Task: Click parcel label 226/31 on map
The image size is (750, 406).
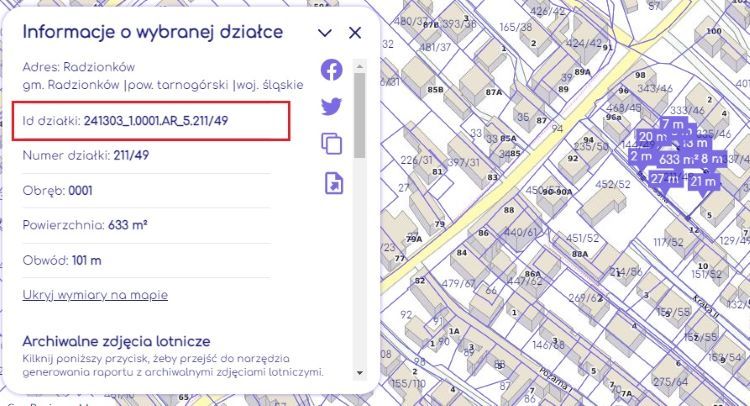Action: click(417, 160)
